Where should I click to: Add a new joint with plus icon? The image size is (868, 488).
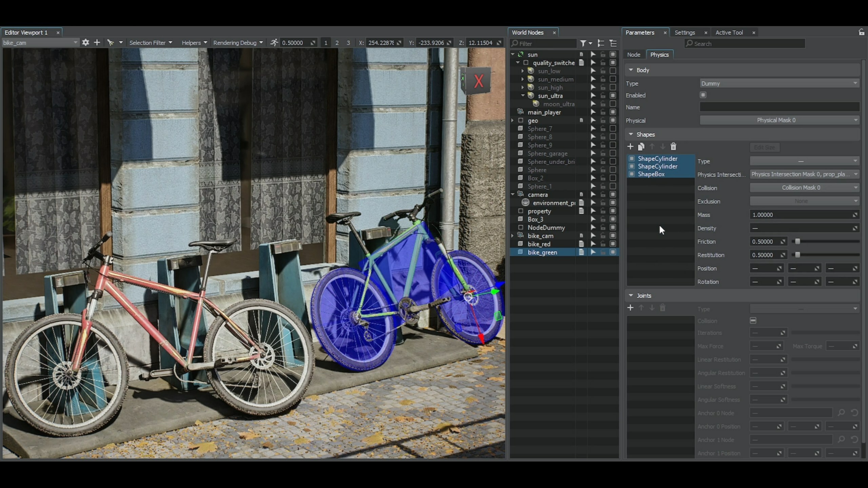pyautogui.click(x=630, y=308)
